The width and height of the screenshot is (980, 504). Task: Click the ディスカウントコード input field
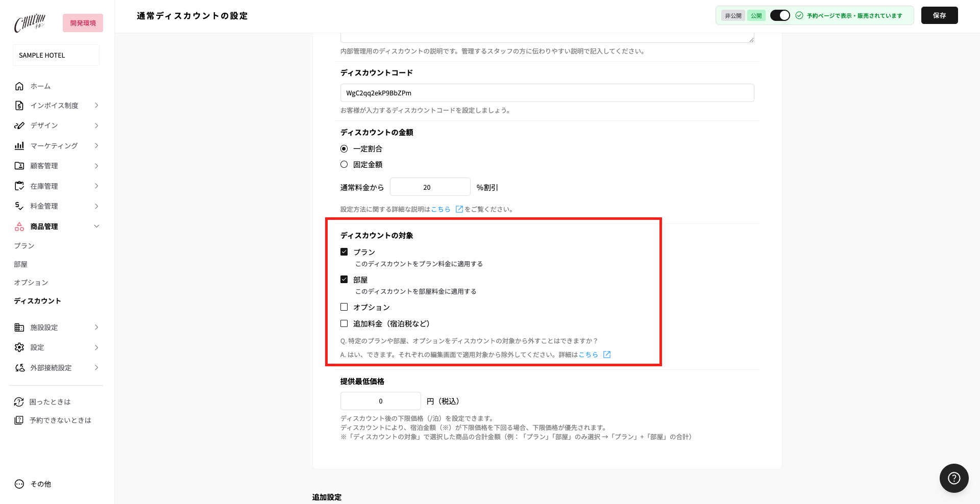pyautogui.click(x=547, y=93)
